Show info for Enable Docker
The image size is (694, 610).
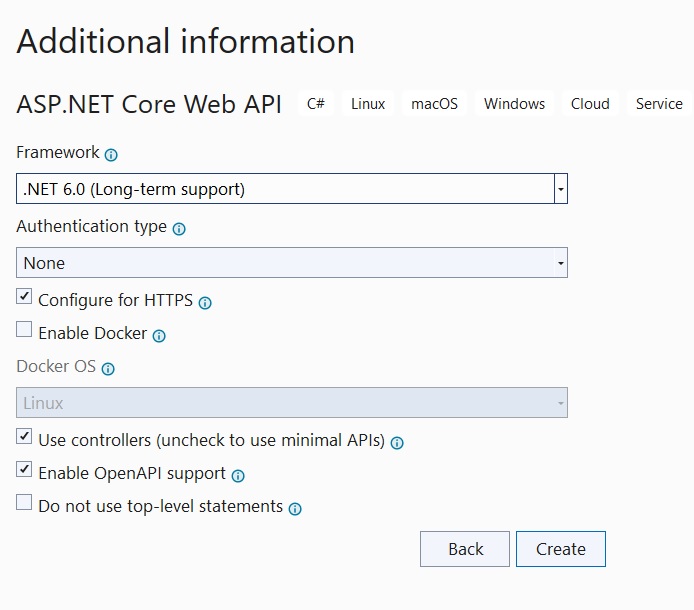(x=159, y=336)
